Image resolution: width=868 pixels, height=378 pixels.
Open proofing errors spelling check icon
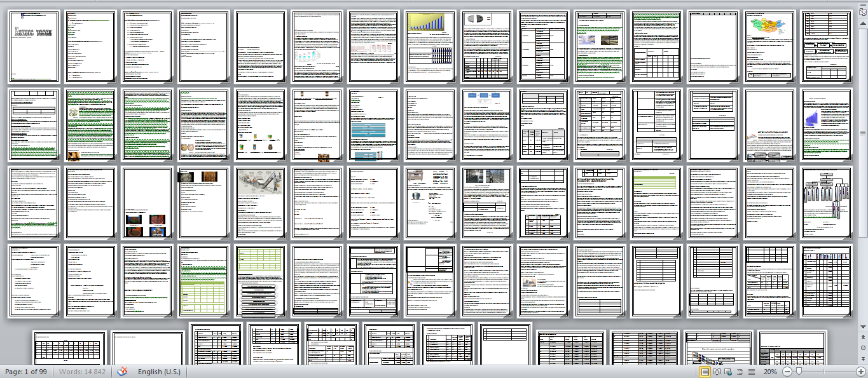coord(123,372)
